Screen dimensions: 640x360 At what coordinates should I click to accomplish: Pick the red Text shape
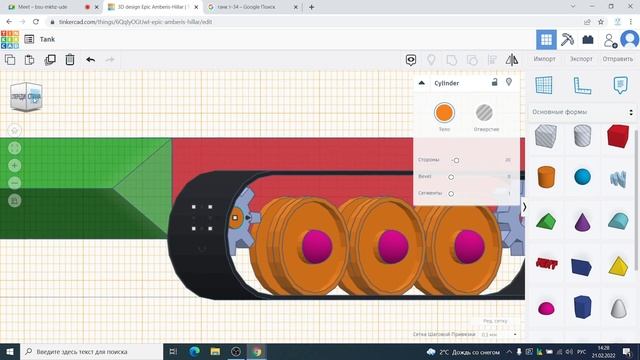(x=547, y=264)
